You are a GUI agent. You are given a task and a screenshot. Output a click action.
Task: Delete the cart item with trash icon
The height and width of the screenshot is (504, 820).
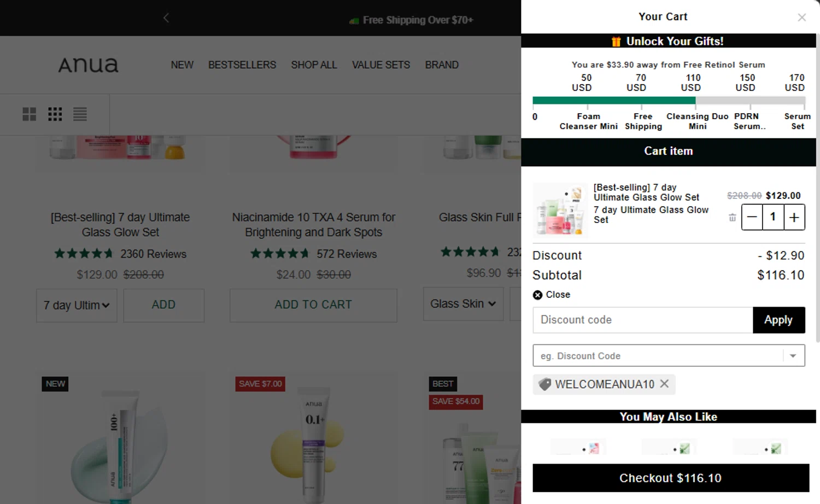[x=733, y=218]
